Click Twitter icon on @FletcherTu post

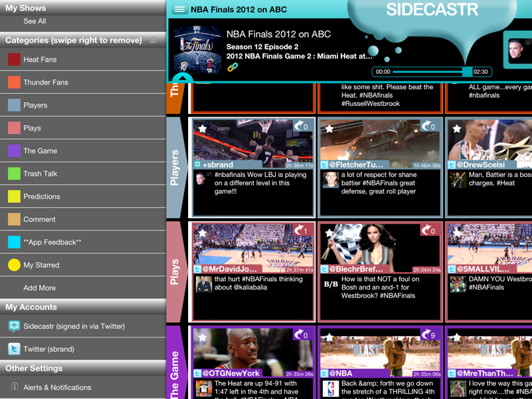pyautogui.click(x=325, y=165)
